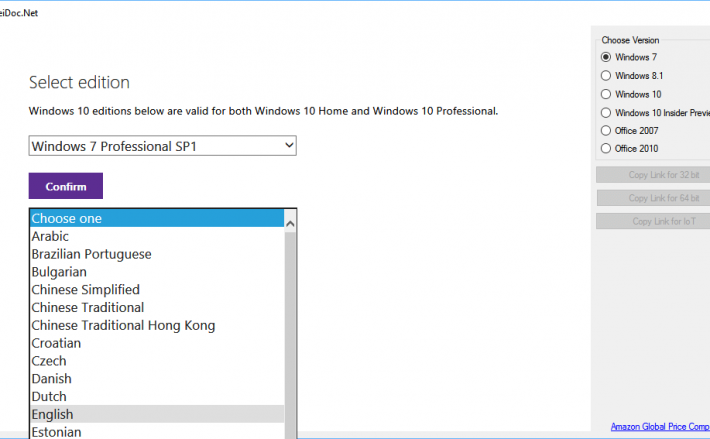
Task: Select Croatian in the list
Action: [x=157, y=343]
